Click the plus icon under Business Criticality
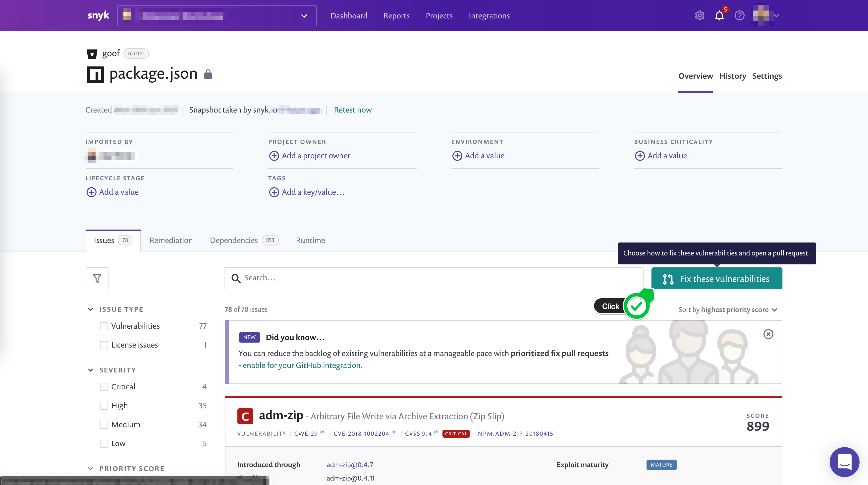This screenshot has height=485, width=868. tap(640, 156)
